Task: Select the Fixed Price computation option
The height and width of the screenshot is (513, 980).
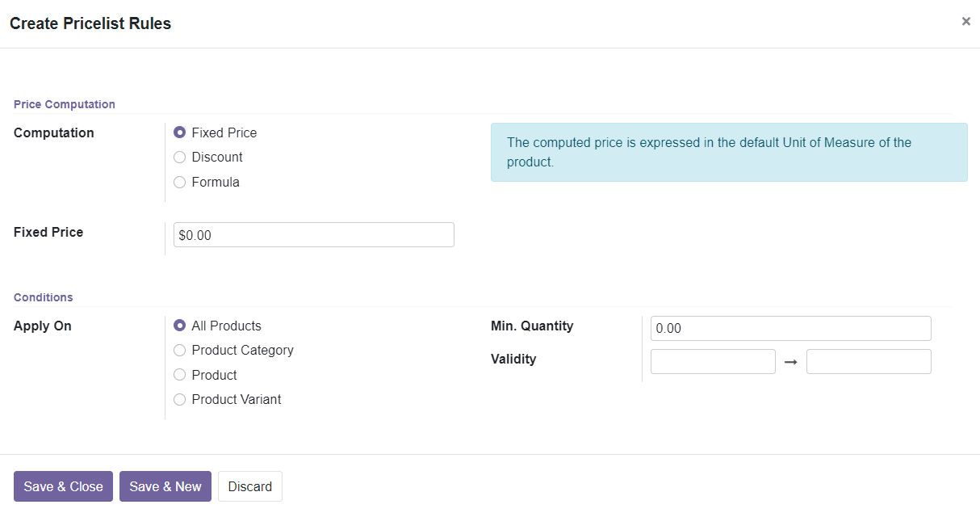Action: click(x=179, y=132)
